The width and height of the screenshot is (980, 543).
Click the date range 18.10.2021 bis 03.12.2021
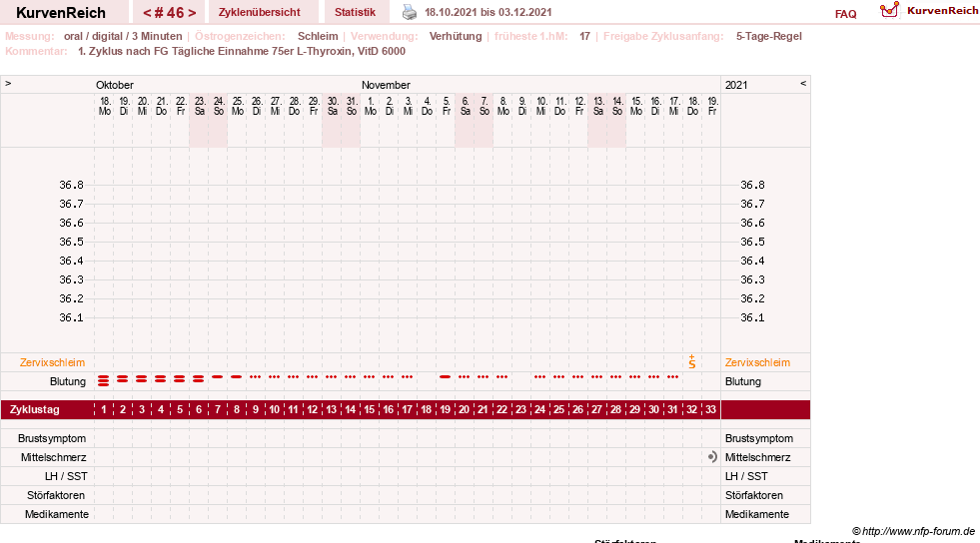(489, 12)
